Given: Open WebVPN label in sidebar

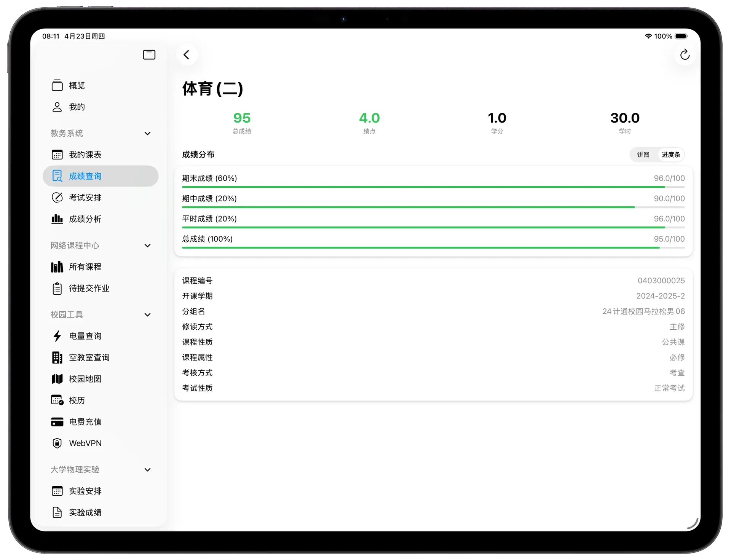Looking at the screenshot, I should pos(85,443).
